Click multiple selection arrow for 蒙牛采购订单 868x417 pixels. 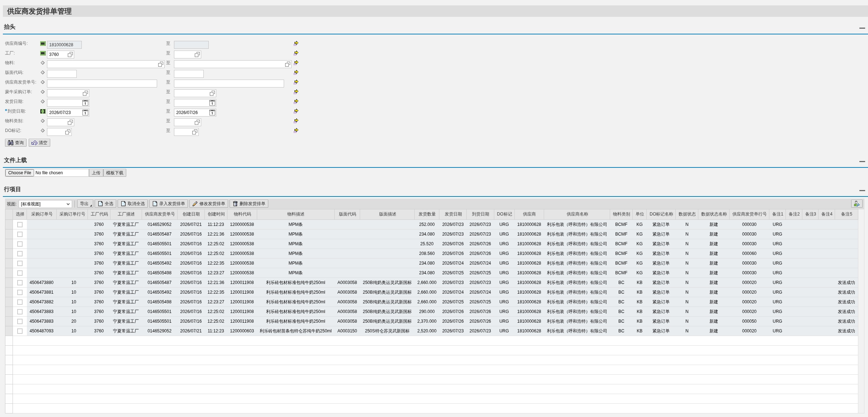coord(296,92)
